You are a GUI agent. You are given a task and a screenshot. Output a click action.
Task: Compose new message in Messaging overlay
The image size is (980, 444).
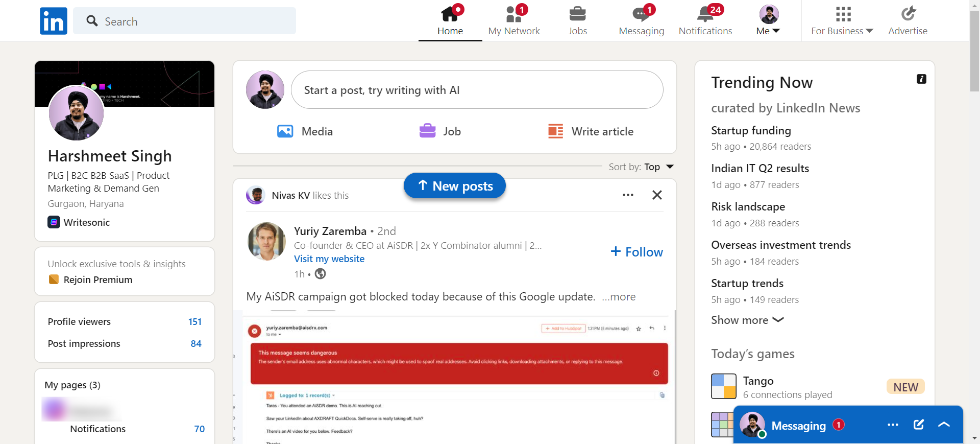919,425
